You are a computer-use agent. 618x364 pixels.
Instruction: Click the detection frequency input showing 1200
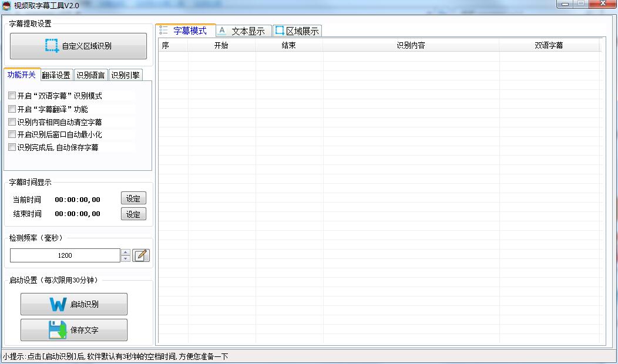pos(65,255)
